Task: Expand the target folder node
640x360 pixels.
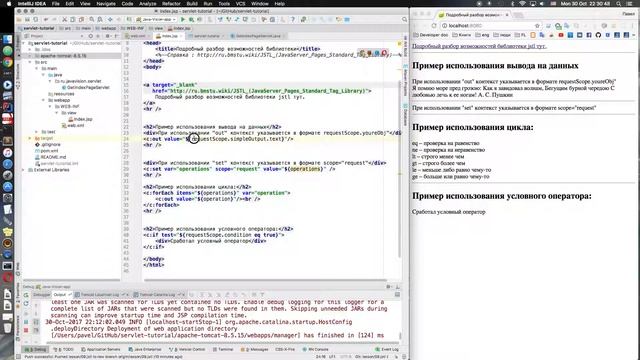Action: [x=30, y=138]
